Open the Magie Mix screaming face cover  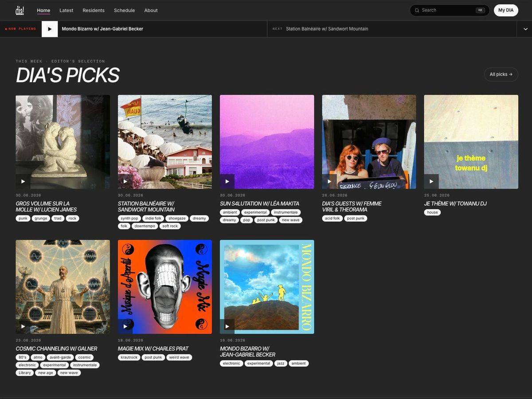click(165, 287)
